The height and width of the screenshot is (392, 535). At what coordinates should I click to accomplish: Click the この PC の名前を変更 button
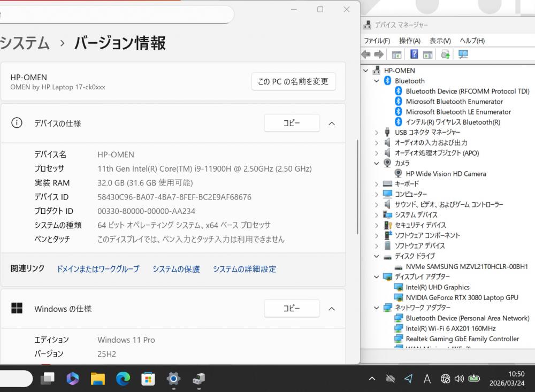pos(293,81)
